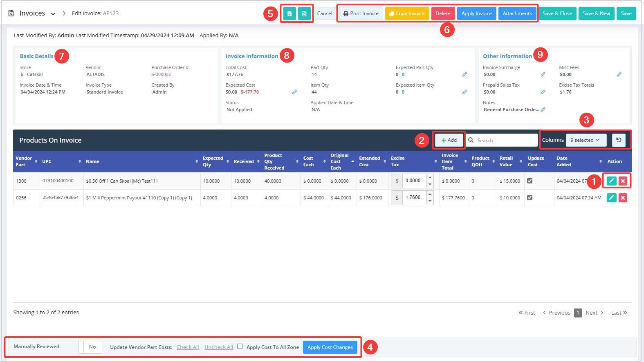Viewport: 644px width, 362px height.
Task: Open Invoices dropdown chevron
Action: 53,13
